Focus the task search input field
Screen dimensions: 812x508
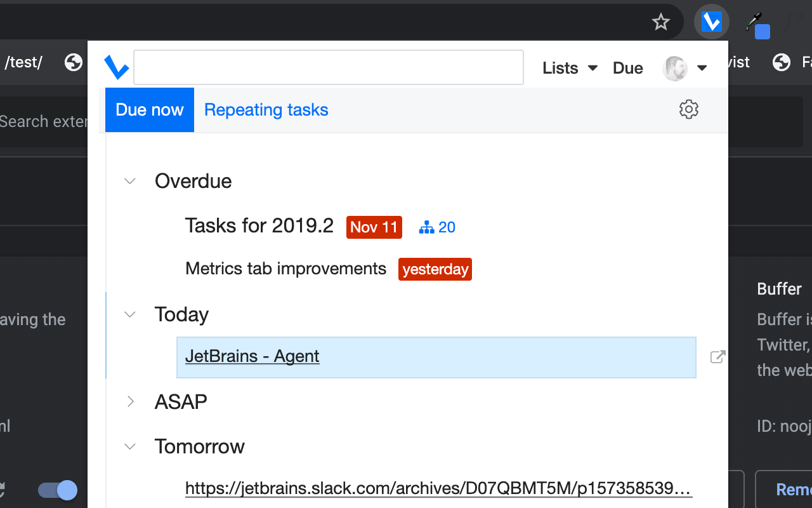click(328, 67)
